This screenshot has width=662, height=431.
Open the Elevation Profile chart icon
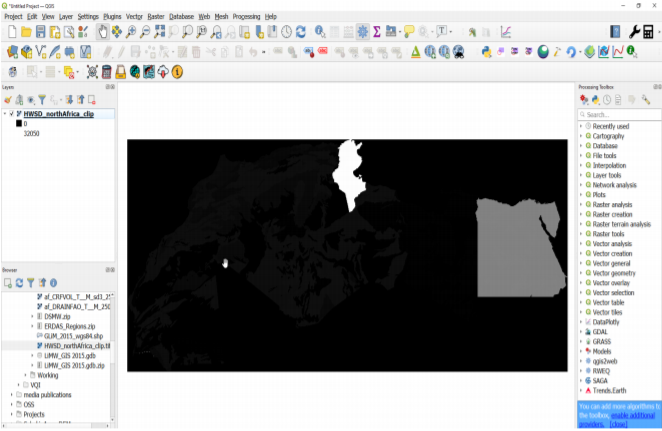(x=505, y=32)
